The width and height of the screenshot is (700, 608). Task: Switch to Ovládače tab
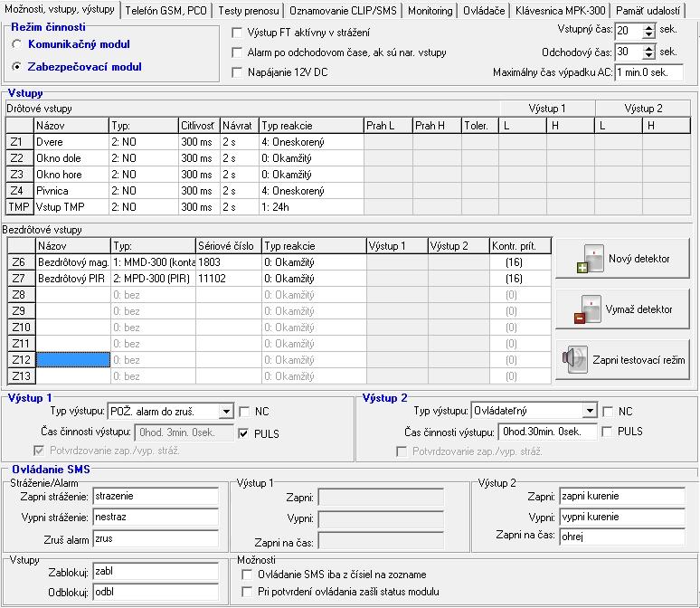484,11
